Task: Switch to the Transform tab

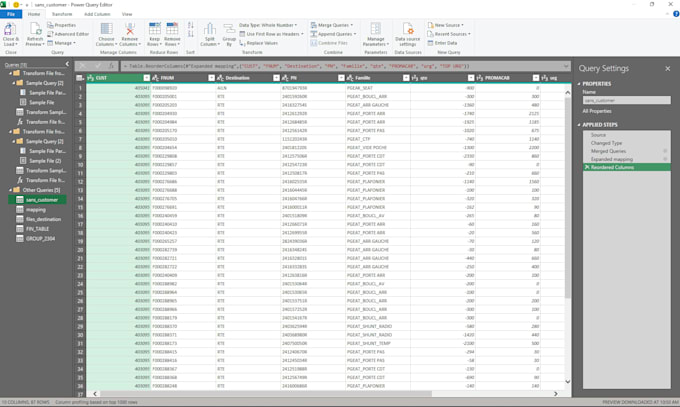Action: tap(62, 14)
